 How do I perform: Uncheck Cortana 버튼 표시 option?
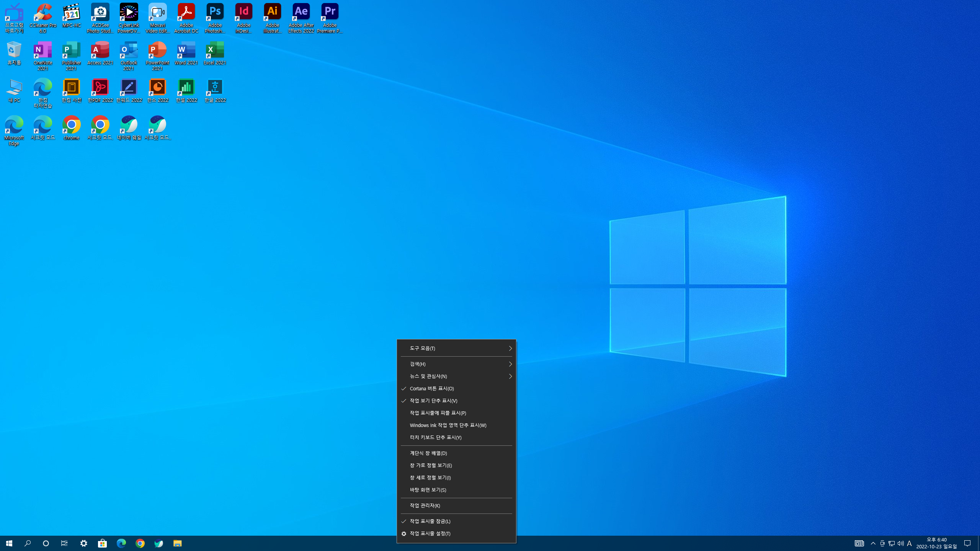click(431, 388)
